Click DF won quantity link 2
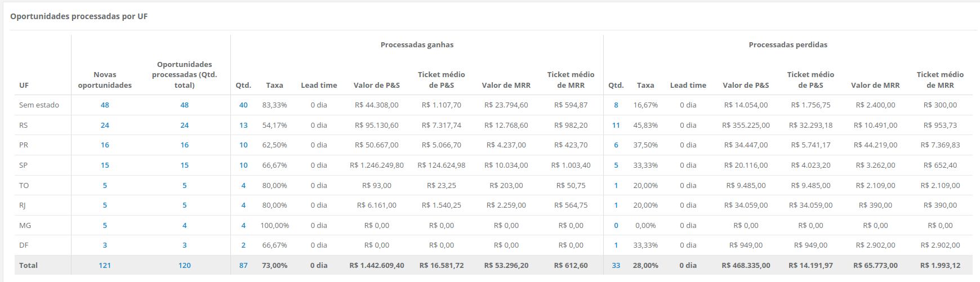Viewport: 980px width, 282px height. pyautogui.click(x=243, y=245)
